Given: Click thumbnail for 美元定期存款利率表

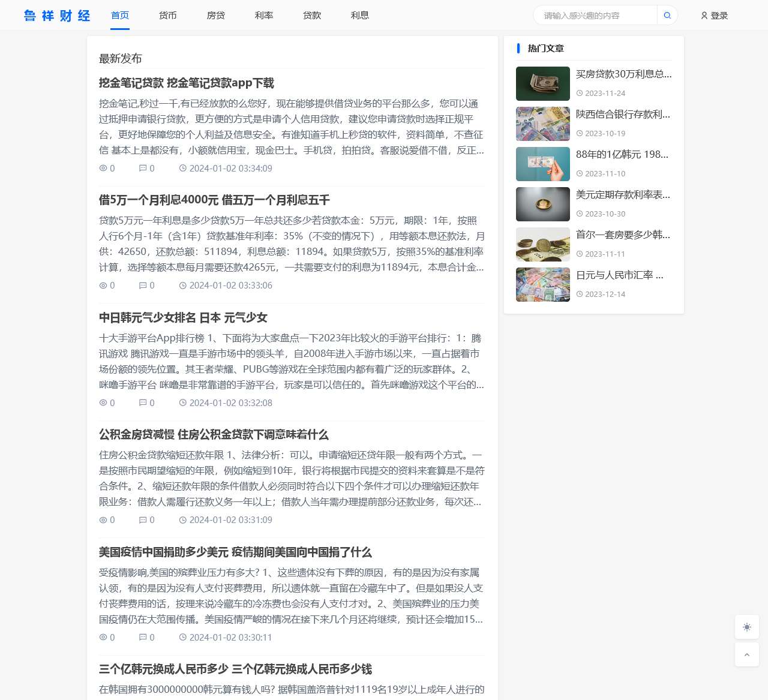Looking at the screenshot, I should click(x=543, y=204).
